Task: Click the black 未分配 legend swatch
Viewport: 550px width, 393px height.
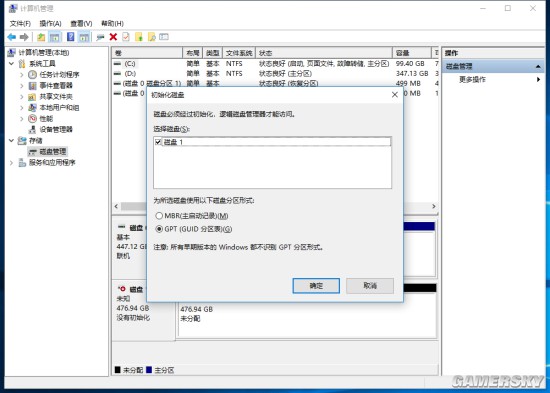Action: tap(118, 369)
